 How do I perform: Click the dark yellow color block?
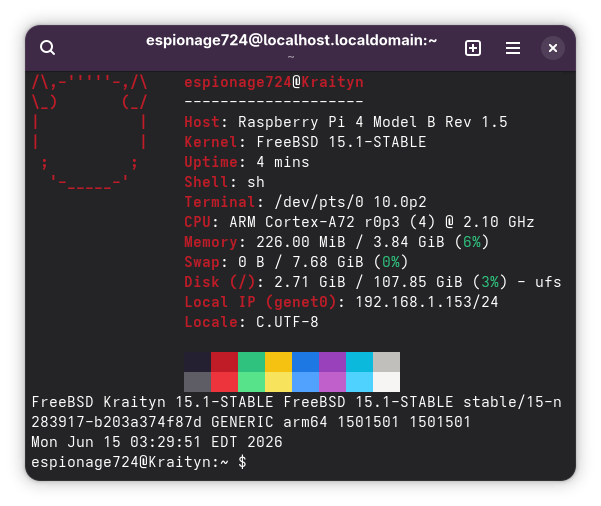278,362
